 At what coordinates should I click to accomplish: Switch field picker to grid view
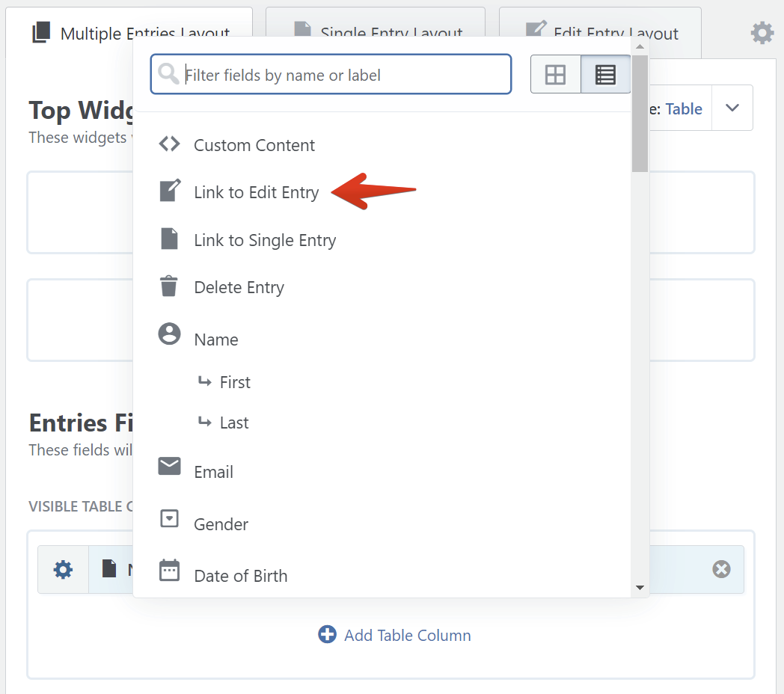(555, 75)
